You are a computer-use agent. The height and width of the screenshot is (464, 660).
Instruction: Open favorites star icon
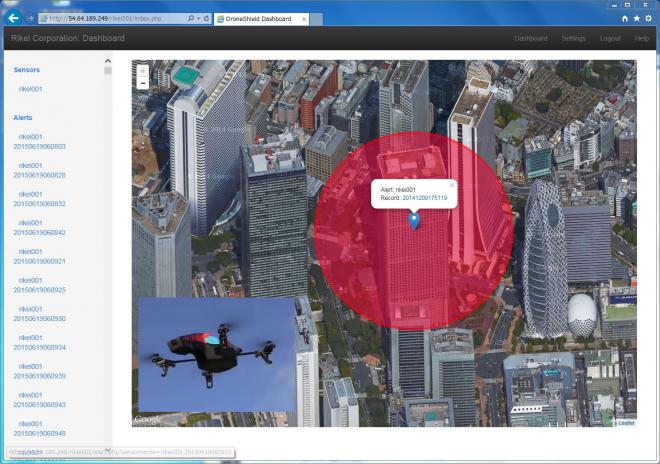point(636,19)
